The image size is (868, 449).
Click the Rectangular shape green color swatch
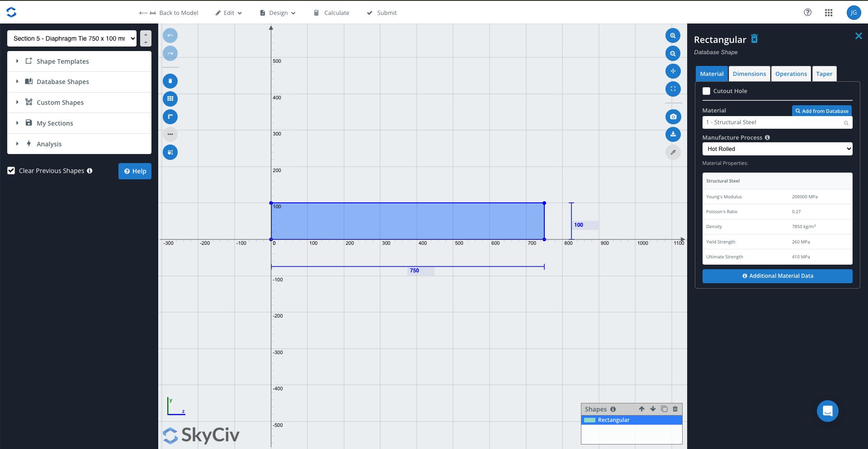click(x=590, y=420)
